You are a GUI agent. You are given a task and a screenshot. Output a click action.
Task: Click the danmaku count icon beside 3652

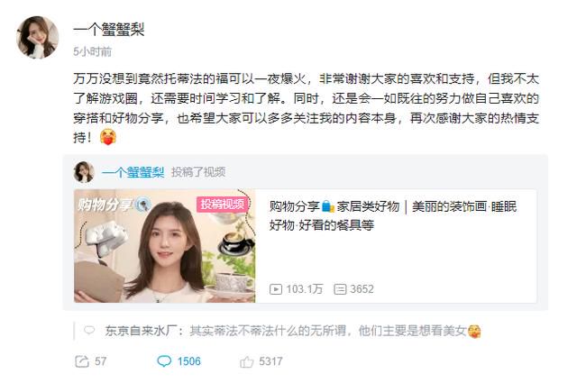point(340,289)
